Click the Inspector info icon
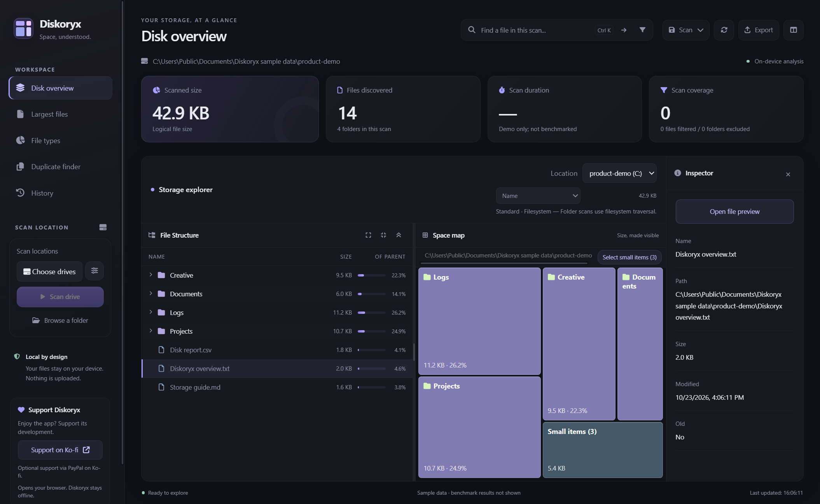Image resolution: width=820 pixels, height=504 pixels. [x=678, y=173]
